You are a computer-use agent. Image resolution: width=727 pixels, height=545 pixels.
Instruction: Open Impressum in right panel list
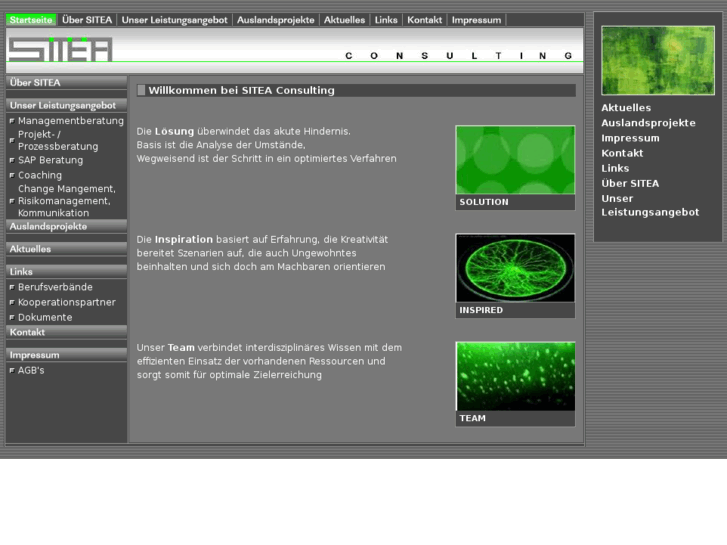click(x=630, y=138)
